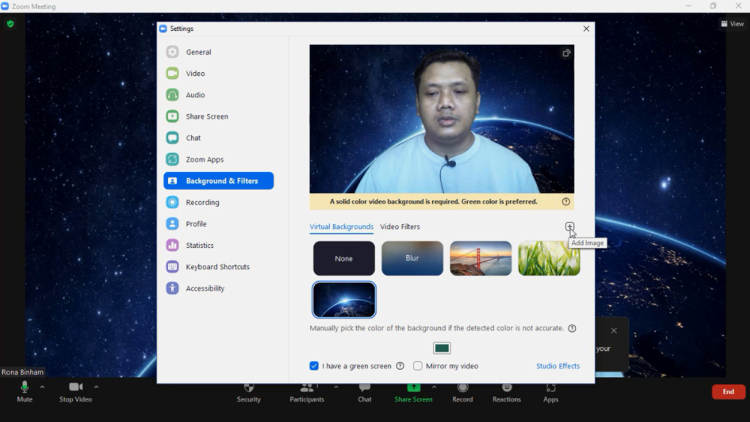Start Share Screen from toolbar
The height and width of the screenshot is (422, 750).
(413, 393)
